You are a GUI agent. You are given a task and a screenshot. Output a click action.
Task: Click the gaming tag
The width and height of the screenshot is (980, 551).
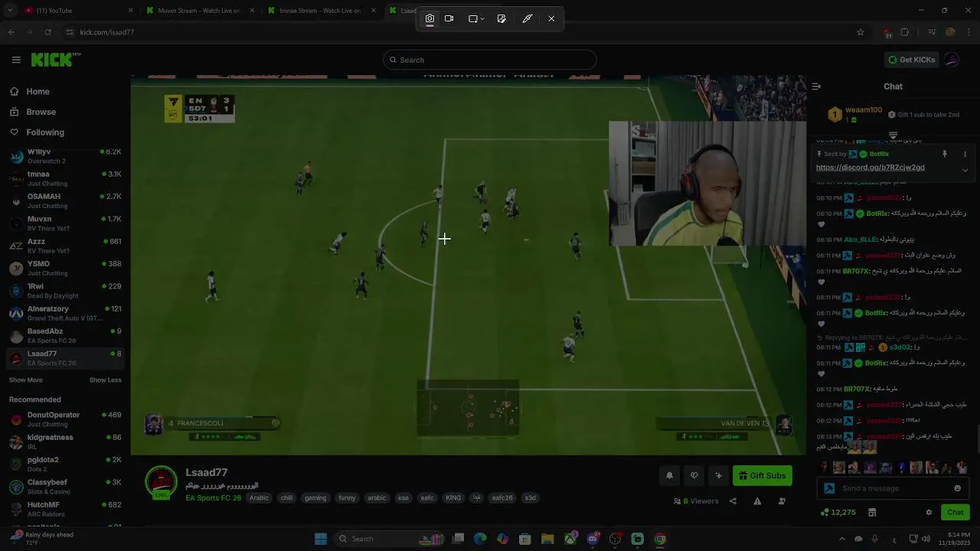315,498
